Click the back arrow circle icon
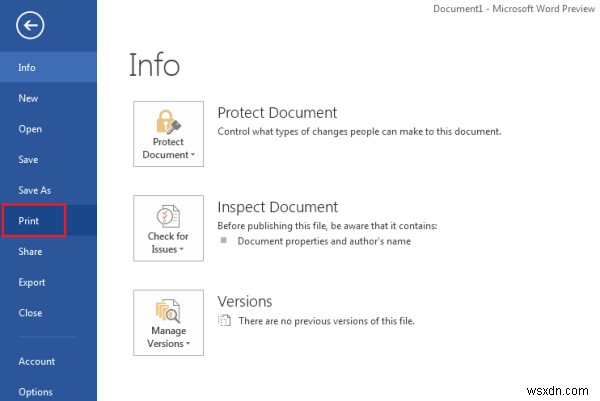Viewport: 600px width, 401px height. (30, 25)
